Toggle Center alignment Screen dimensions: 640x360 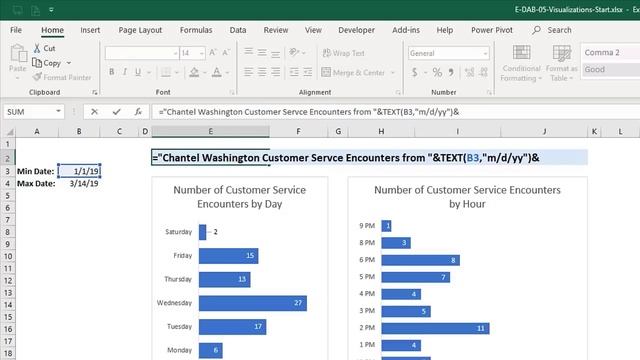[262, 72]
